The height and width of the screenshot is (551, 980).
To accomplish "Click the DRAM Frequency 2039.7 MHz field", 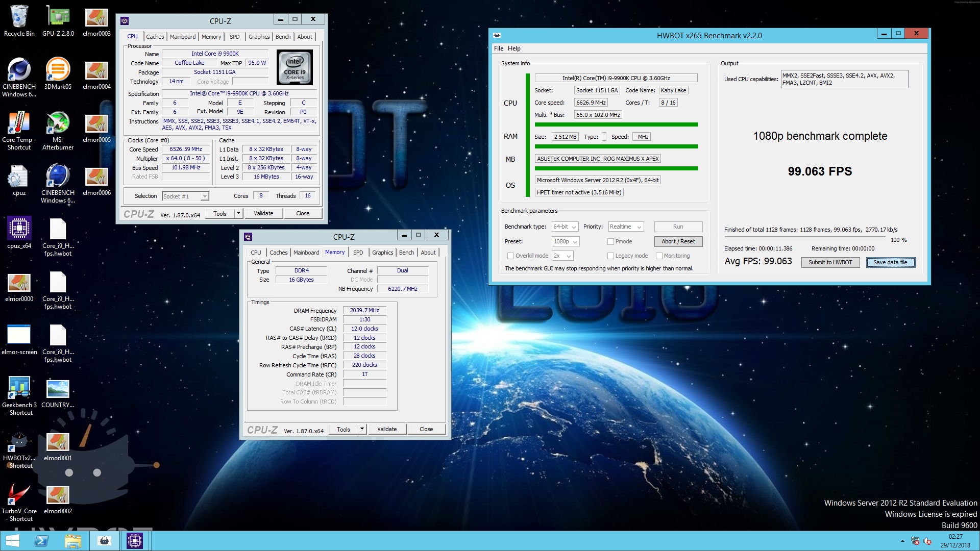I will [x=364, y=310].
